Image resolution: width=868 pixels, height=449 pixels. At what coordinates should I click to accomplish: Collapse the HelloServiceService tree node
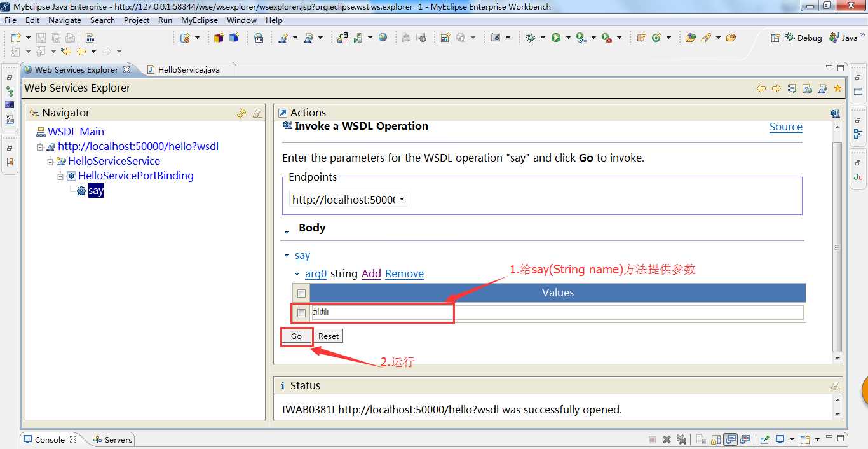tap(50, 162)
